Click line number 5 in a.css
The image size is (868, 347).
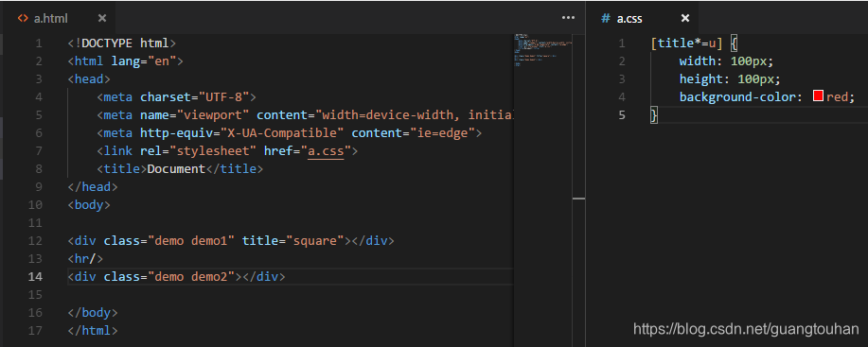pos(622,115)
